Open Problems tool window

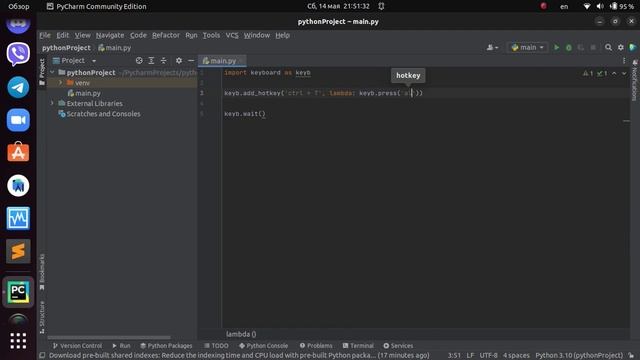click(x=316, y=346)
